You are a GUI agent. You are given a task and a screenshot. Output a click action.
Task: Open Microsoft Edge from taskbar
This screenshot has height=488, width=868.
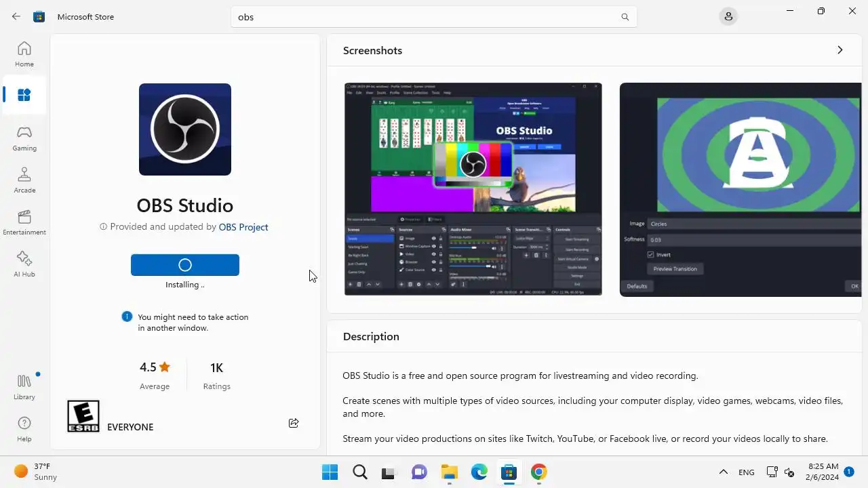coord(479,472)
